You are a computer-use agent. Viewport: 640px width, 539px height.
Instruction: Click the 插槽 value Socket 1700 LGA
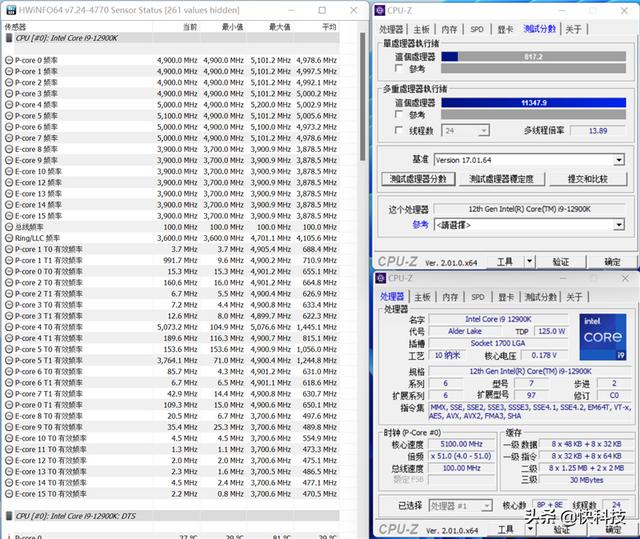[498, 343]
